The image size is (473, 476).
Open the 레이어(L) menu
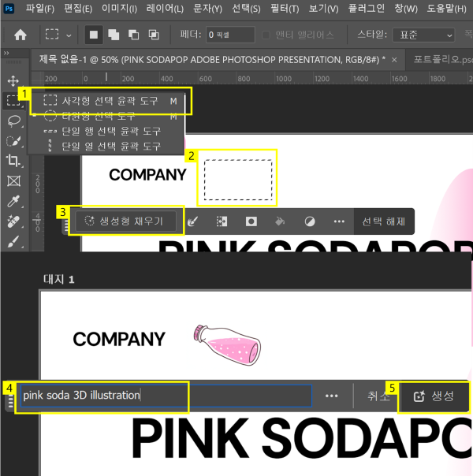coord(165,9)
